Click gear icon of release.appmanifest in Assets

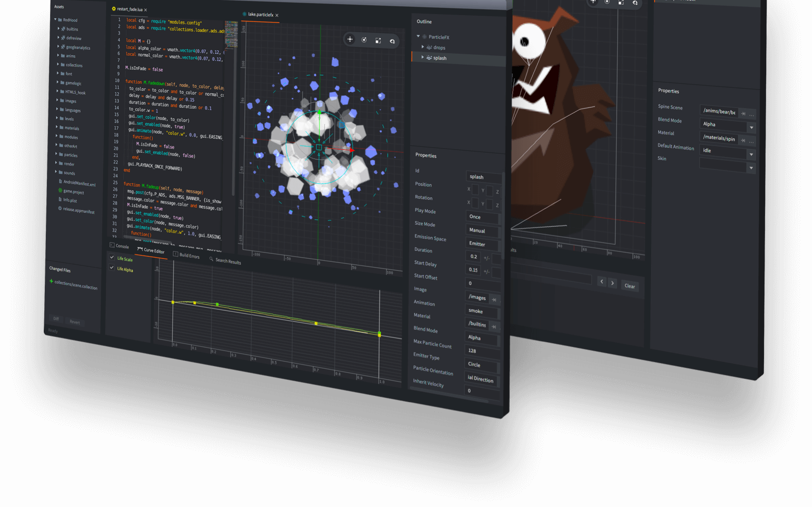(60, 208)
